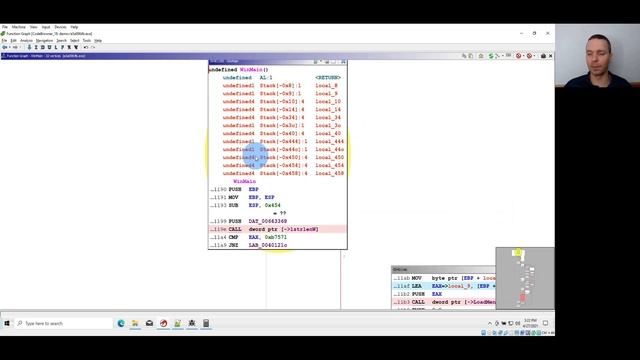Screen dimensions: 640x360
Task: Click the navigate back arrow
Action: click(4, 47)
